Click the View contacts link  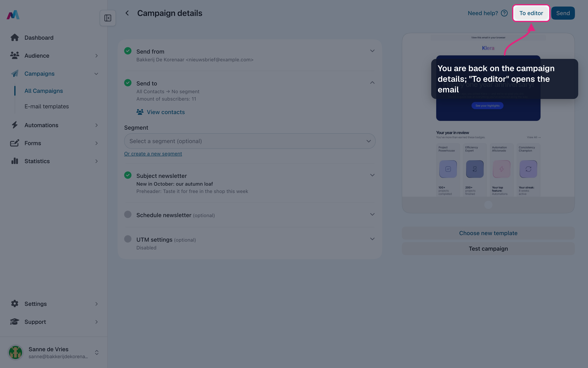coord(166,112)
